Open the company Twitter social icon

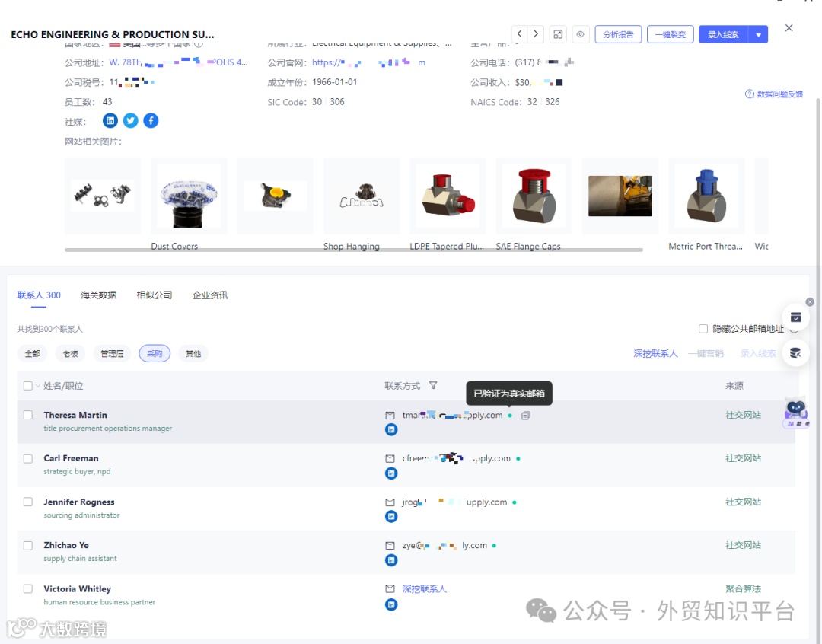point(131,120)
